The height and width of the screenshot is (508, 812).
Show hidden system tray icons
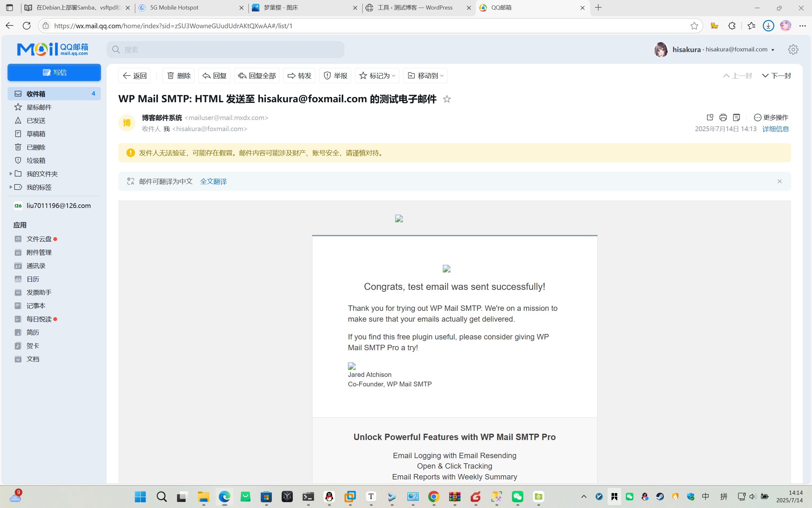584,497
